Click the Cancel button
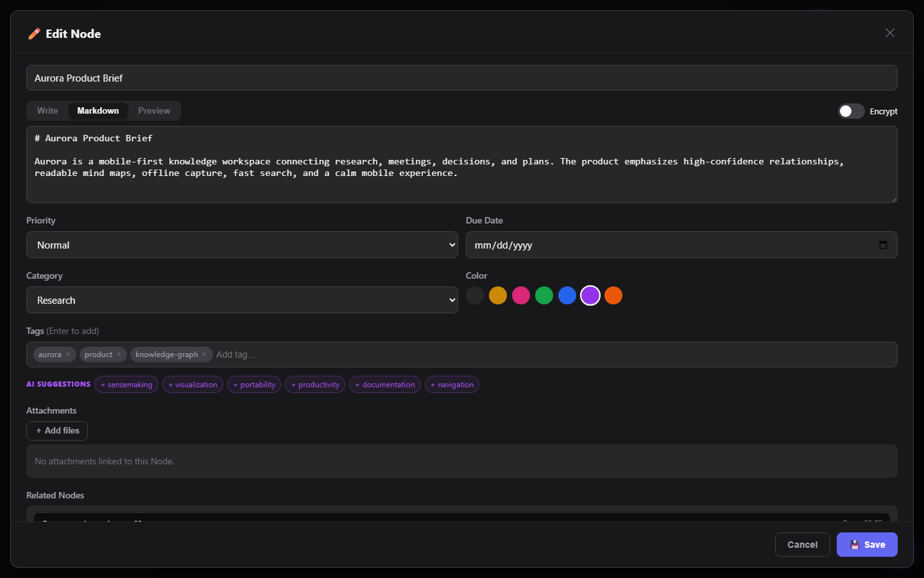924x578 pixels. (803, 545)
